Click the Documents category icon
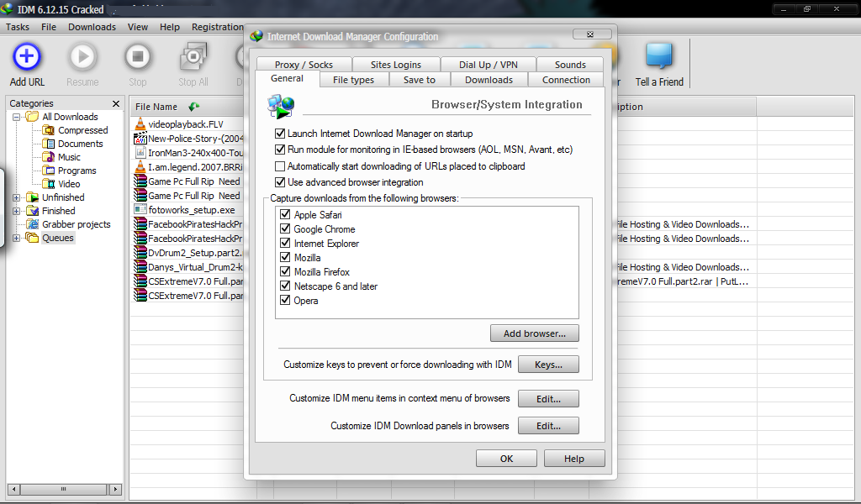This screenshot has width=861, height=504. tap(49, 144)
